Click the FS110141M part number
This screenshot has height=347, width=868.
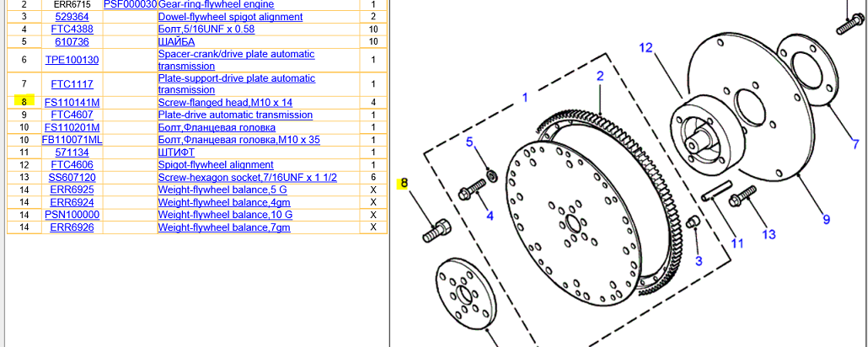72,103
